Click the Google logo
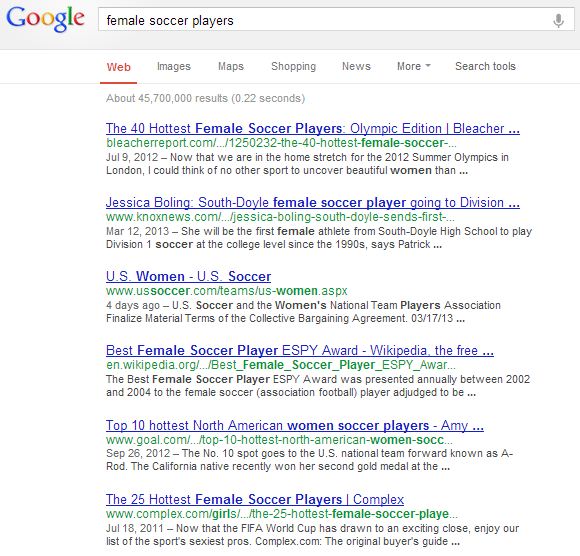This screenshot has height=556, width=580. tap(45, 19)
